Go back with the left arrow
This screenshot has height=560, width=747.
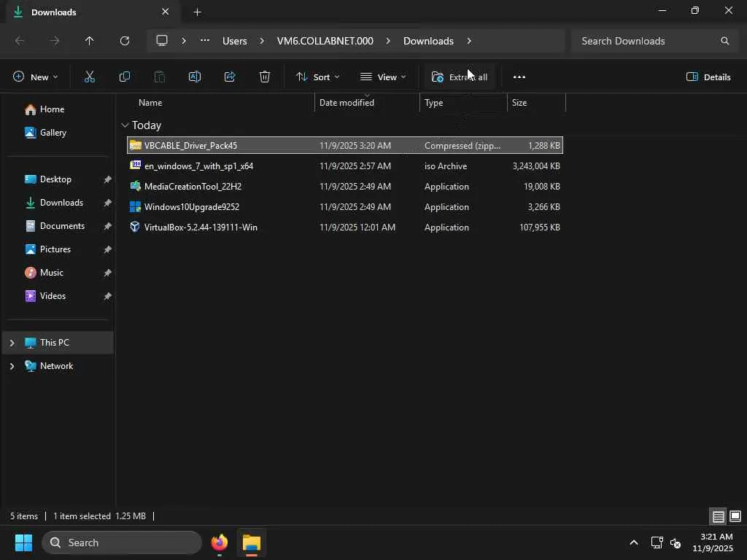20,41
